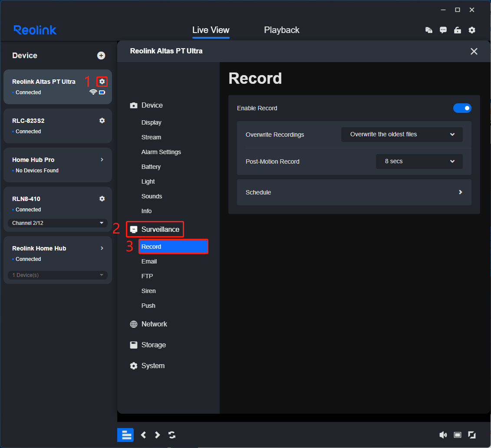The height and width of the screenshot is (448, 491).
Task: Click the screen layout icon in bottom bar
Action: [458, 435]
